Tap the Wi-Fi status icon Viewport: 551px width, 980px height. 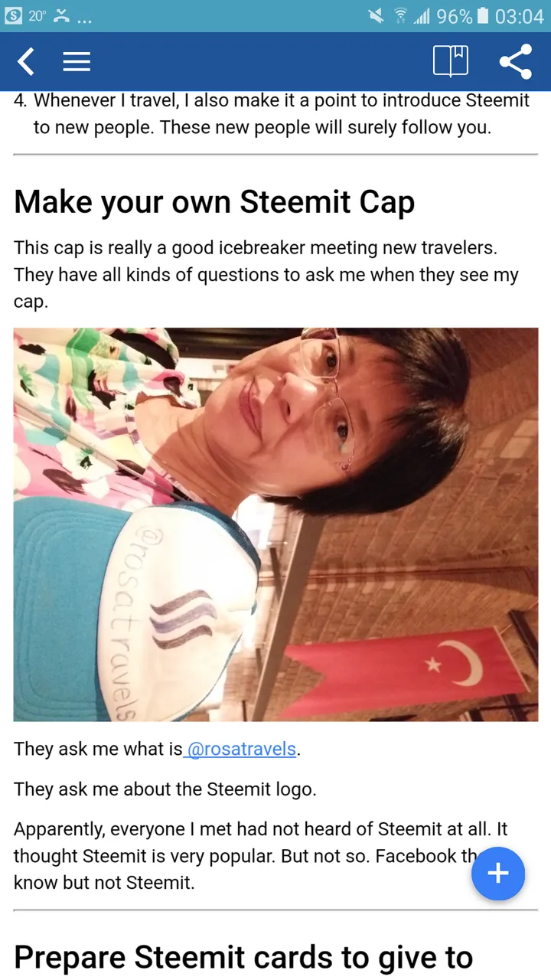400,16
